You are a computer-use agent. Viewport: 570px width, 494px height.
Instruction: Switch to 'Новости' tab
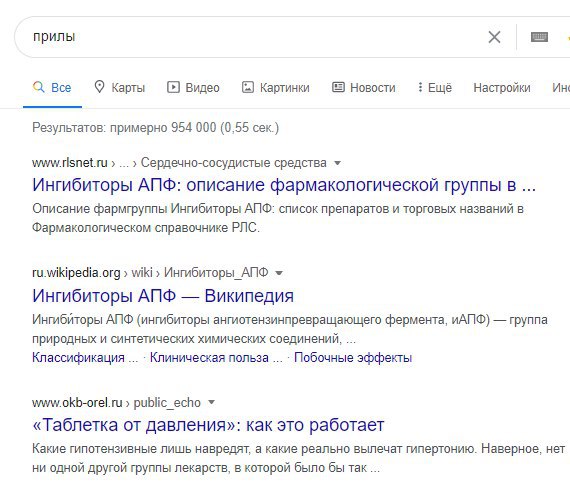(x=364, y=88)
